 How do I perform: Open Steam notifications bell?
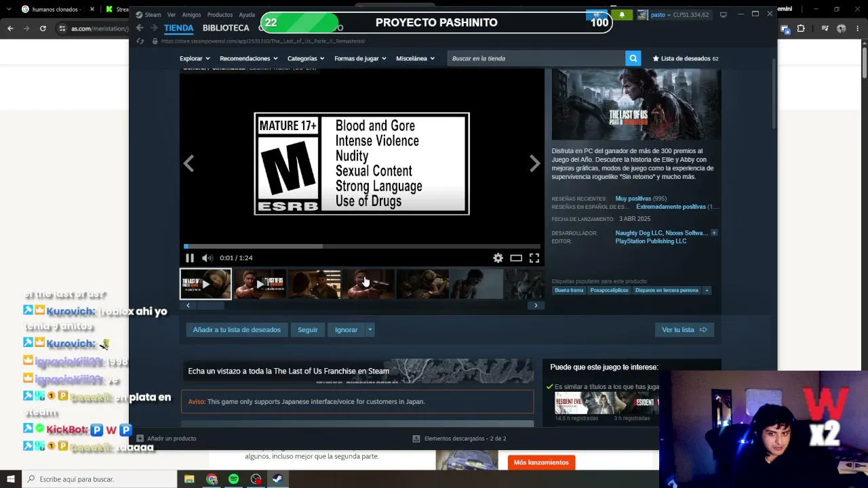click(622, 14)
